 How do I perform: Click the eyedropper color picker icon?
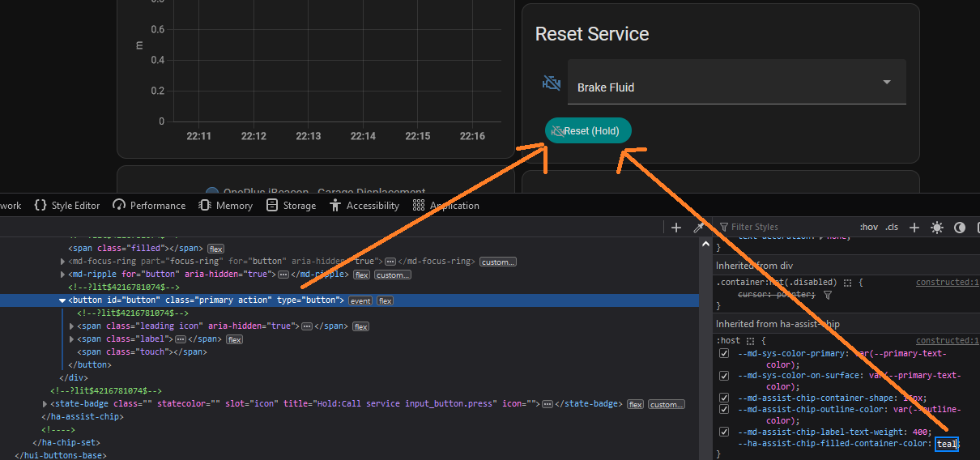point(698,228)
